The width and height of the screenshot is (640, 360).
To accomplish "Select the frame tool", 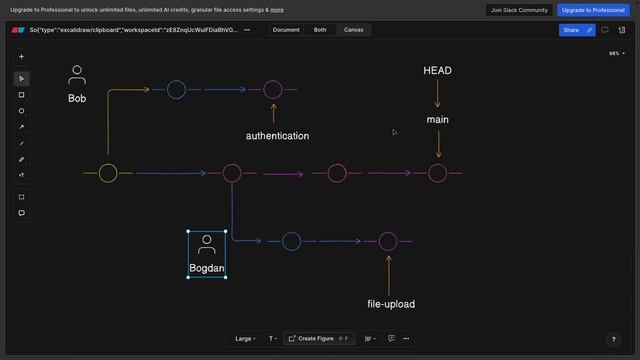I will click(x=21, y=197).
